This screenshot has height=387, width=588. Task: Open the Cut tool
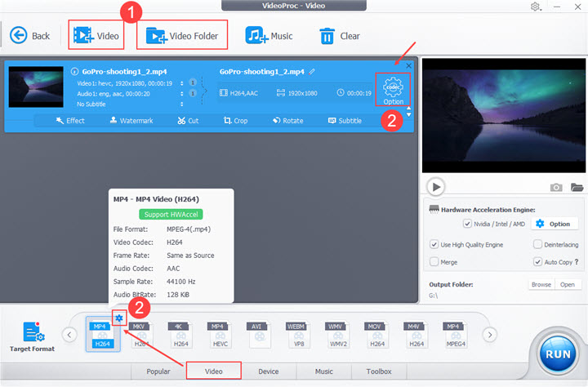point(188,120)
